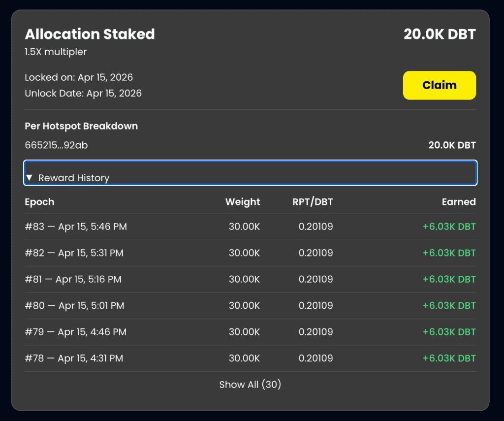Click epoch #81 entry
This screenshot has width=504, height=421.
(x=73, y=279)
